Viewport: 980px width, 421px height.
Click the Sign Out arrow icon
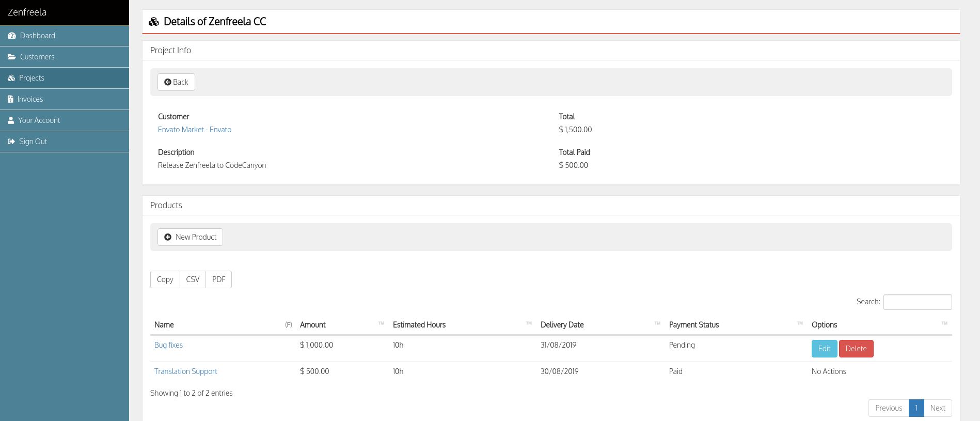(11, 142)
